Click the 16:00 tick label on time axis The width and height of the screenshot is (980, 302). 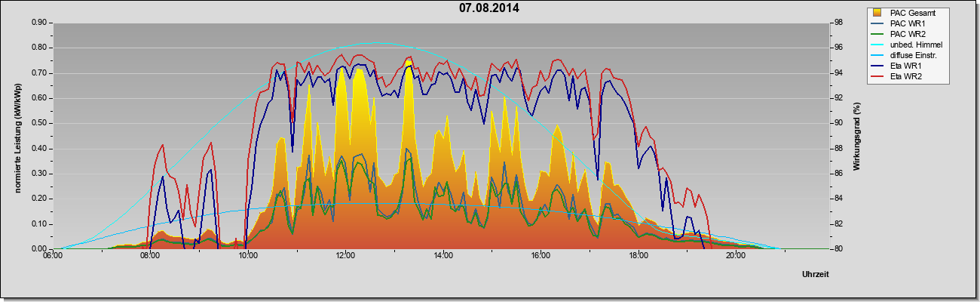click(x=541, y=257)
